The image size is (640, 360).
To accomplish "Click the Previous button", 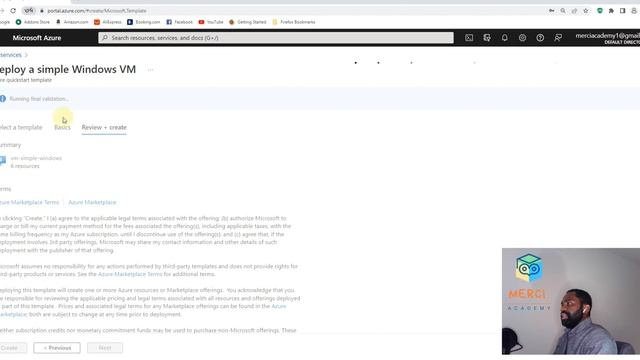I will 57,348.
